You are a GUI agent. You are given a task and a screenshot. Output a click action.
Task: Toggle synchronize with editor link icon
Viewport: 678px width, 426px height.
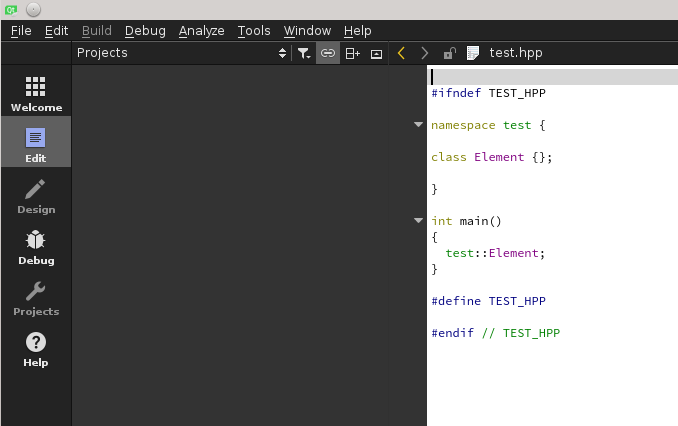point(328,53)
